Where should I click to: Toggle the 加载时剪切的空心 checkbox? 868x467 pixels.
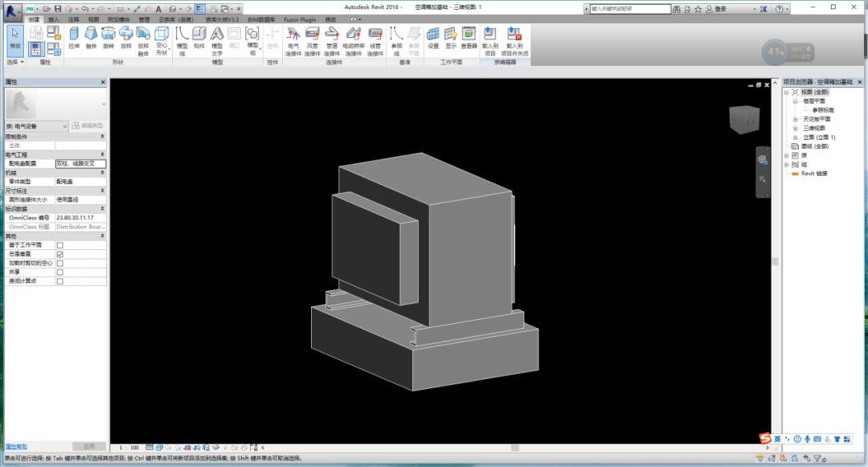pos(59,264)
